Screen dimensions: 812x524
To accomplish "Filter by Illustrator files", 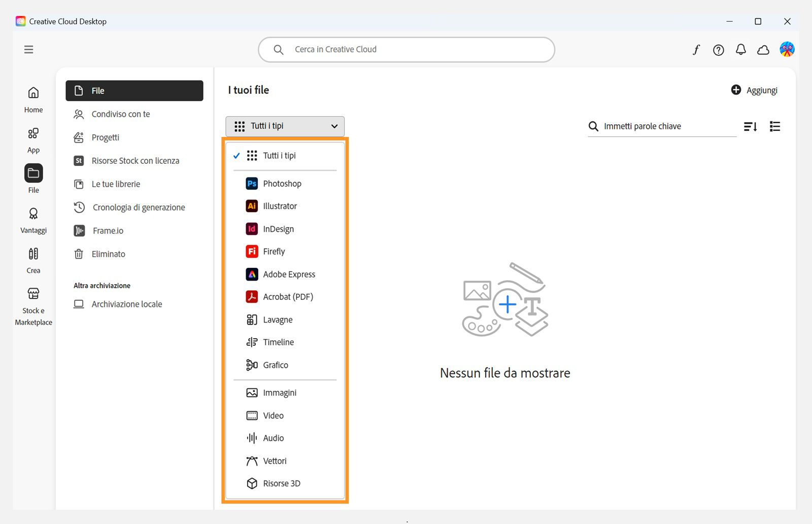I will click(x=285, y=206).
